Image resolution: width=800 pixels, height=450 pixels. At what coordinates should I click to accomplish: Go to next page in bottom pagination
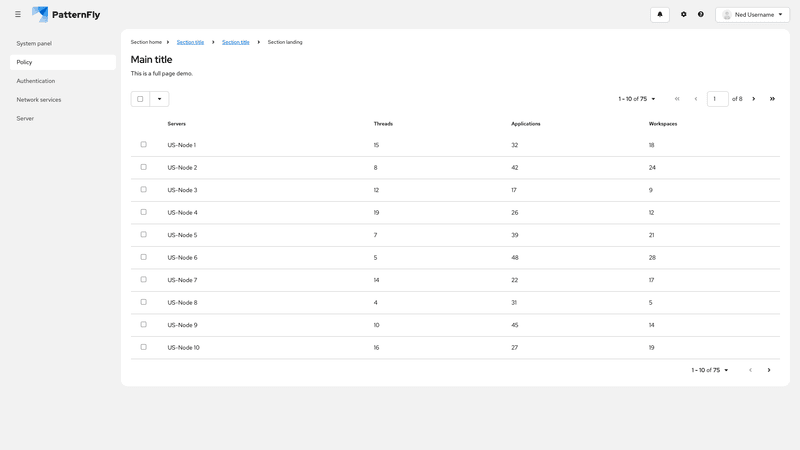pyautogui.click(x=769, y=370)
